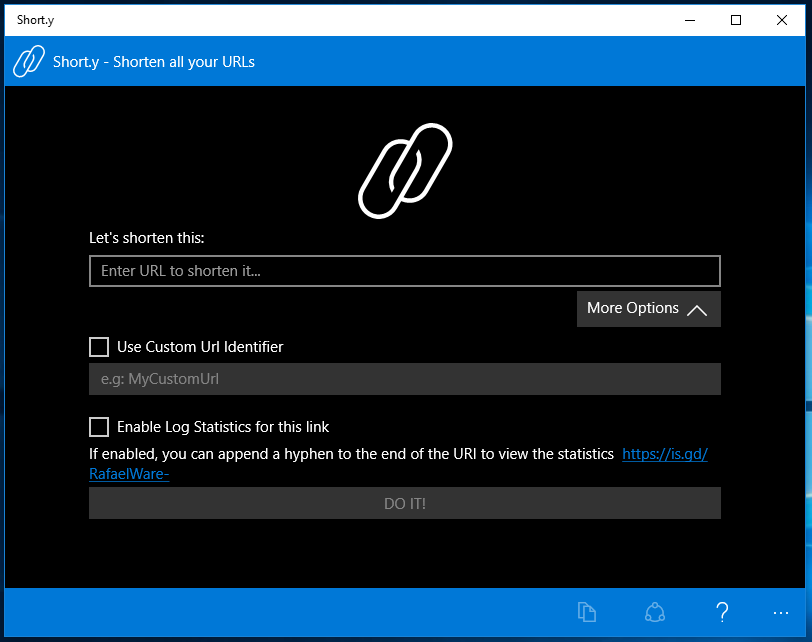This screenshot has height=642, width=812.
Task: Click the large chain link logo
Action: click(x=405, y=170)
